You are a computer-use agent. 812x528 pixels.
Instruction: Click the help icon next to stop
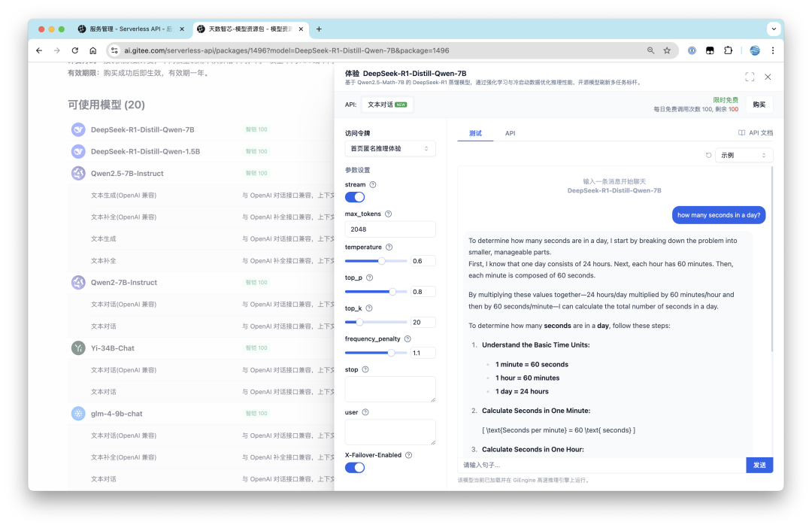[365, 369]
